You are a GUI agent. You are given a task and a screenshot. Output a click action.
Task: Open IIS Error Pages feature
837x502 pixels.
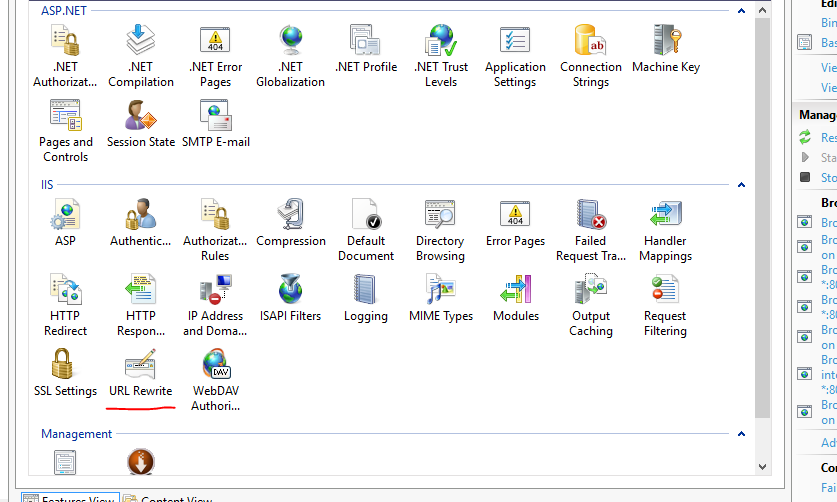click(515, 223)
